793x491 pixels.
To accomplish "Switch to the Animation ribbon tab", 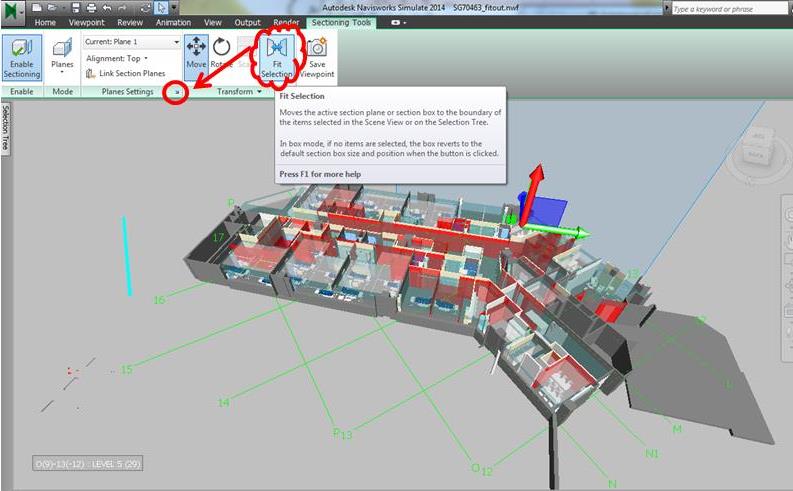I will coord(173,23).
